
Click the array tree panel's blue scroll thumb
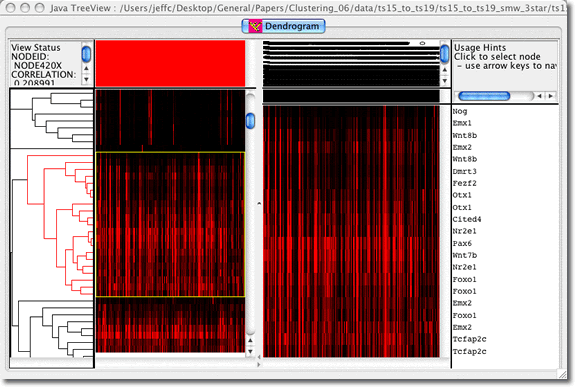point(444,54)
